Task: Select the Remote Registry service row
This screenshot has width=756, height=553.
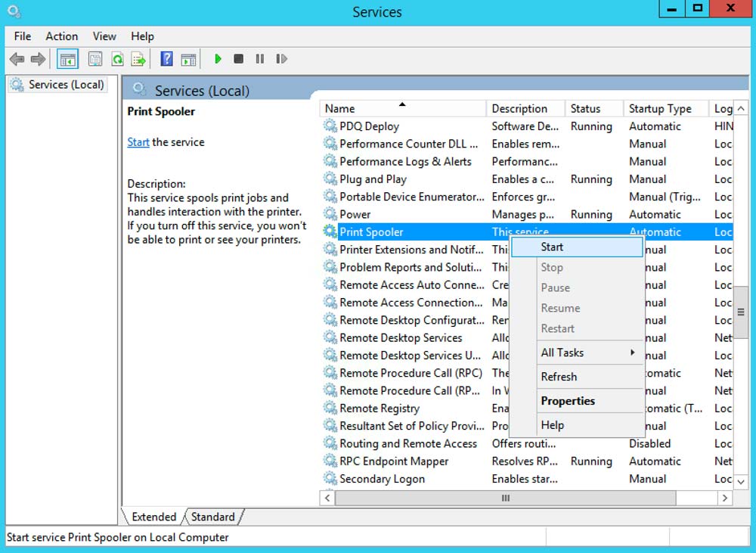Action: (x=380, y=409)
